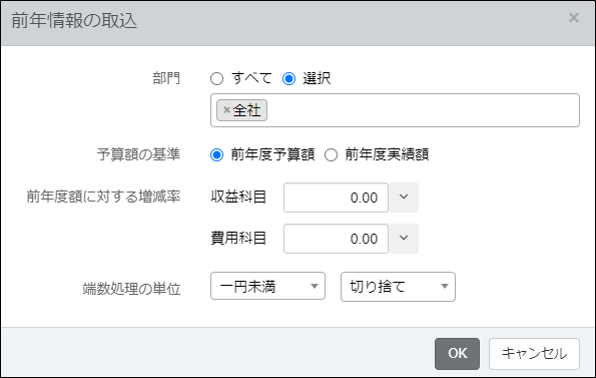This screenshot has height=378, width=596.
Task: Open the 費用科目 rate dropdown chevron
Action: pyautogui.click(x=404, y=238)
